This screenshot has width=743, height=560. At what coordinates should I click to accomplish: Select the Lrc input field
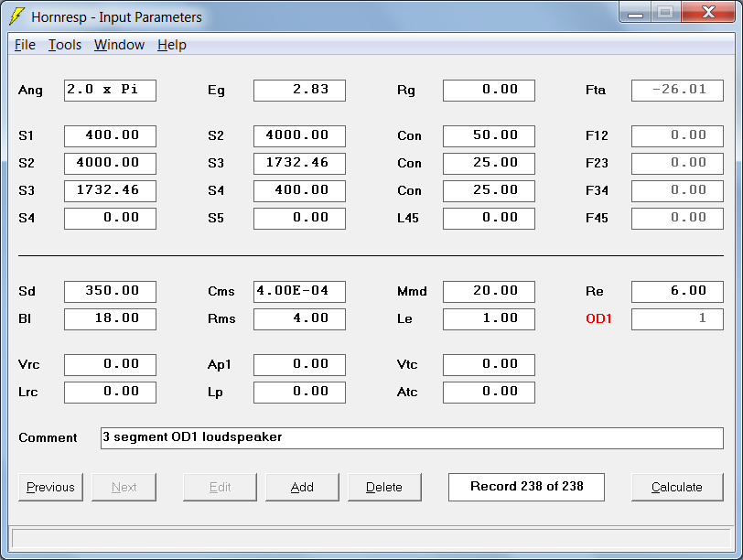click(110, 393)
